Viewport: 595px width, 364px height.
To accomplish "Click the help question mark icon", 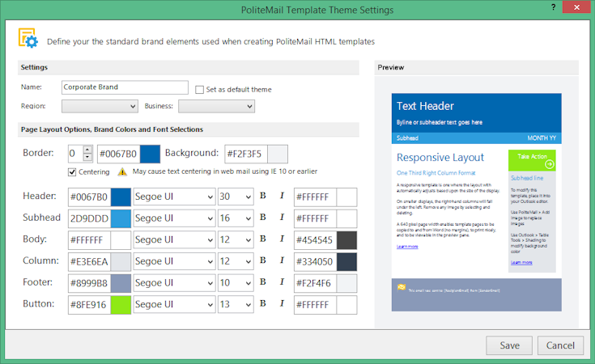I will (x=553, y=6).
